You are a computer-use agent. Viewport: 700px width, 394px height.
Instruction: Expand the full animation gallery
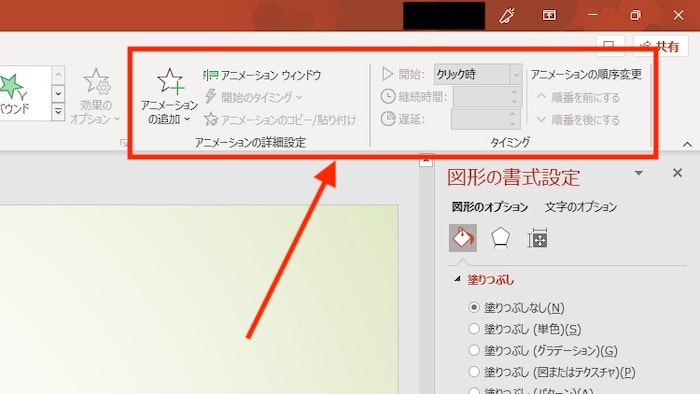(58, 112)
